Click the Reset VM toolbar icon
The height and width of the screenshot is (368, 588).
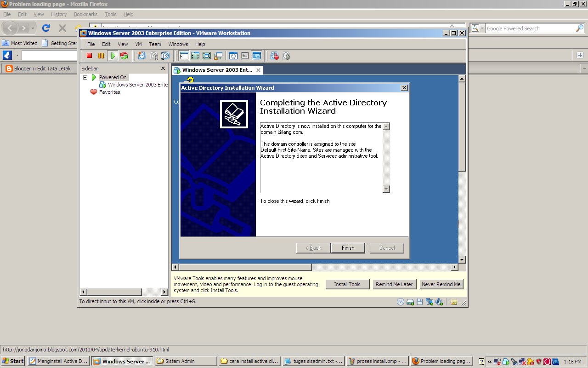tap(124, 56)
